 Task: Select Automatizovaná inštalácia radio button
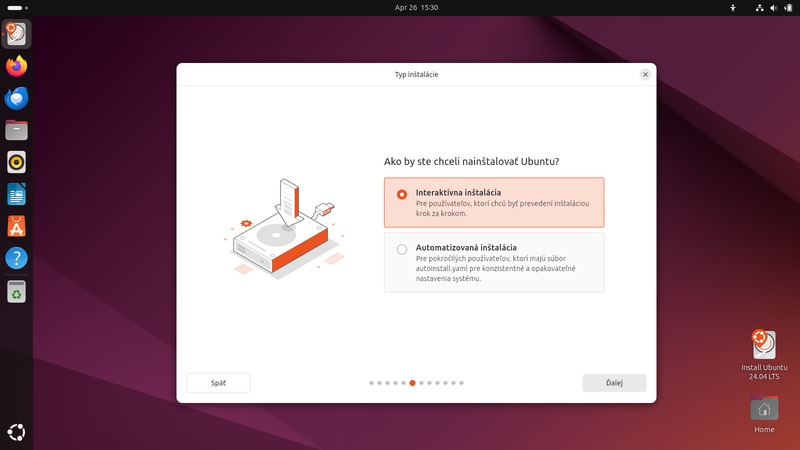pos(402,249)
